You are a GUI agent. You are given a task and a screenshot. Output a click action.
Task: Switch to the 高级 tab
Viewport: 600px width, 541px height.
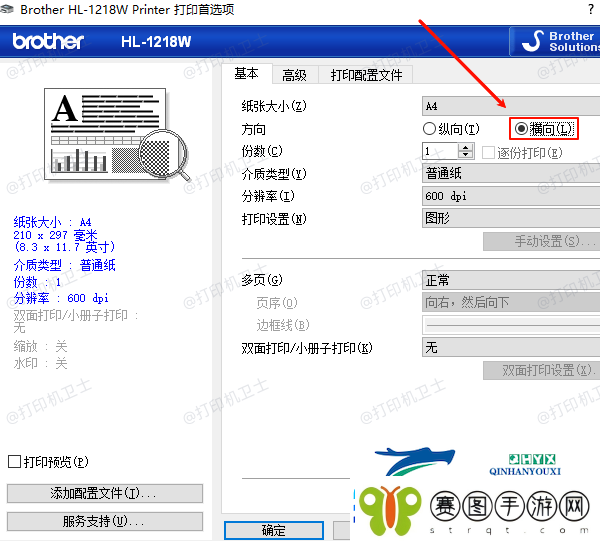click(x=294, y=75)
